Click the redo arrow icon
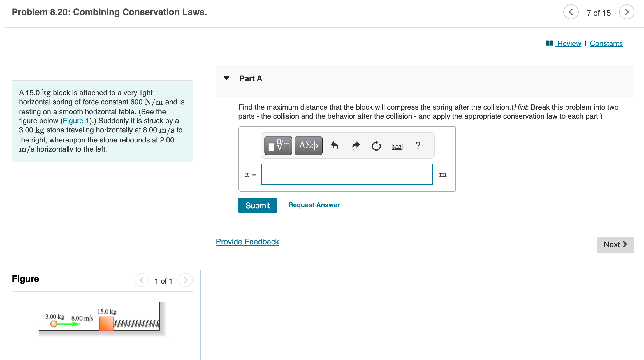 (356, 146)
